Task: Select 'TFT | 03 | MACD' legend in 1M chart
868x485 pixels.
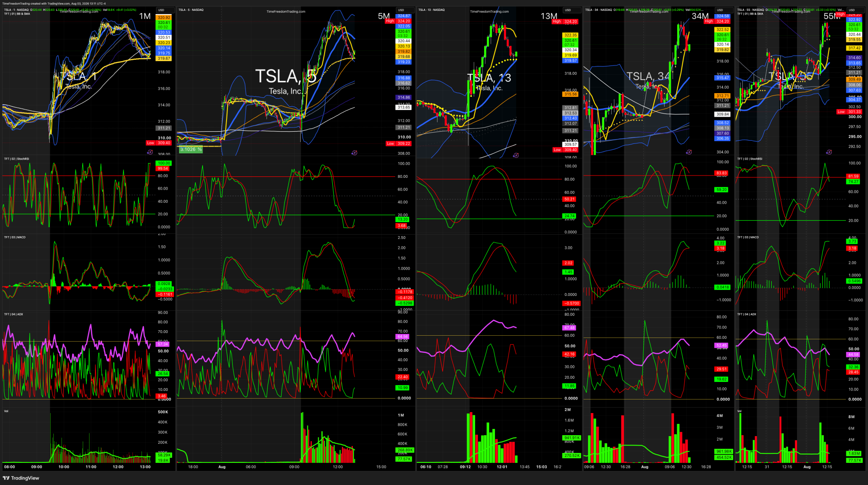Action: click(15, 237)
